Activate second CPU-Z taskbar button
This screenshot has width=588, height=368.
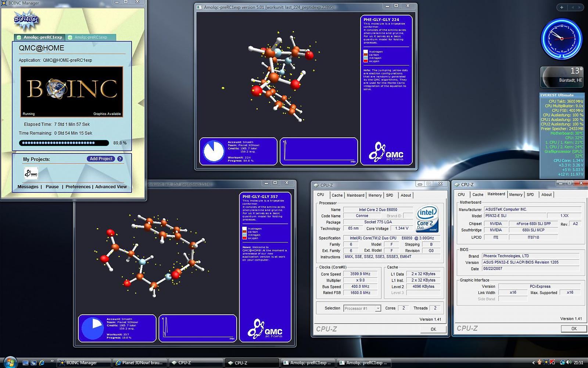point(252,362)
